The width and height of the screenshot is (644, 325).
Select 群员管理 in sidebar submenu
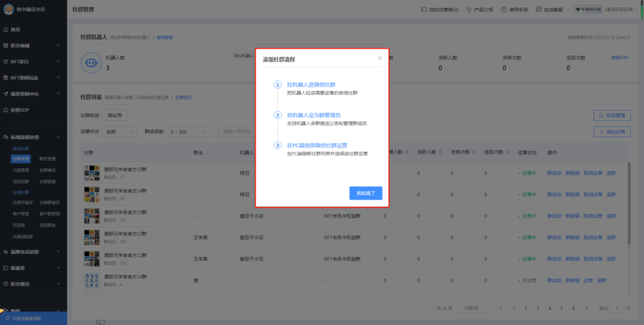47,159
